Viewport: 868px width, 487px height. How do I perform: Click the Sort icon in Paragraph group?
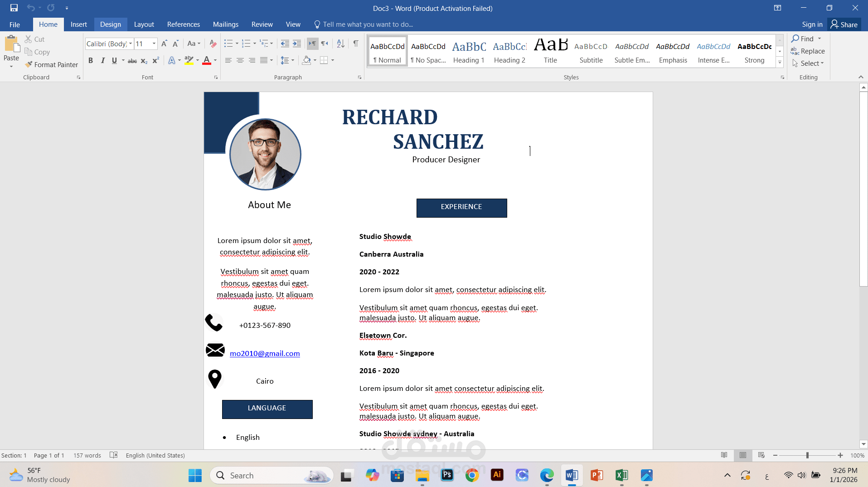pyautogui.click(x=340, y=44)
